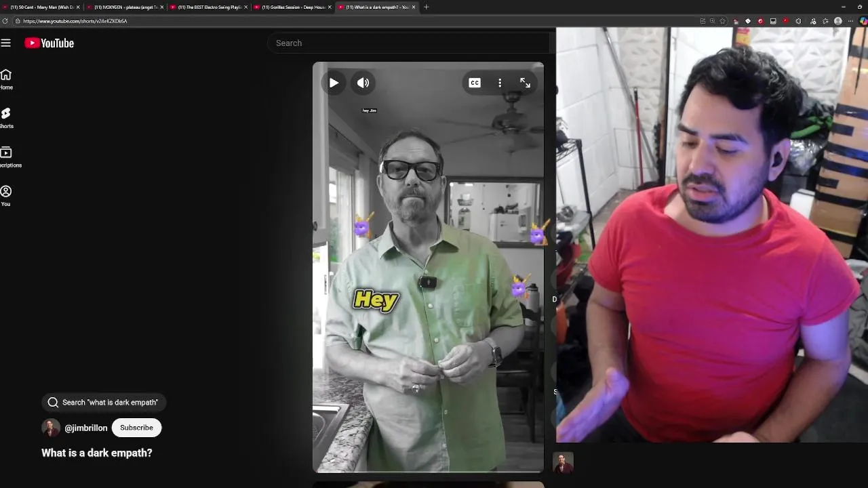Open Shorts in the sidebar
The width and height of the screenshot is (868, 488).
click(6, 117)
